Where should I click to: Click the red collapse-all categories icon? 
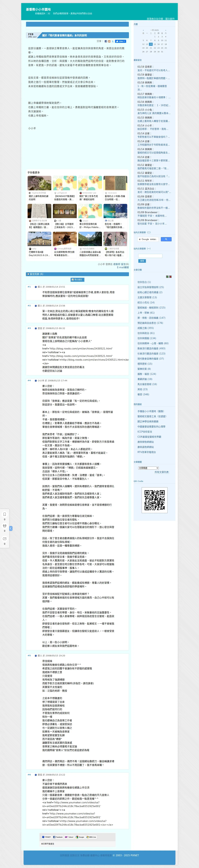pos(170,277)
